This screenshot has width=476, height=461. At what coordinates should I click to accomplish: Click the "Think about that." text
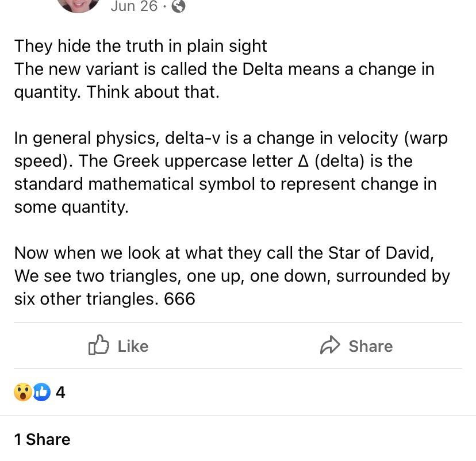coord(153,92)
